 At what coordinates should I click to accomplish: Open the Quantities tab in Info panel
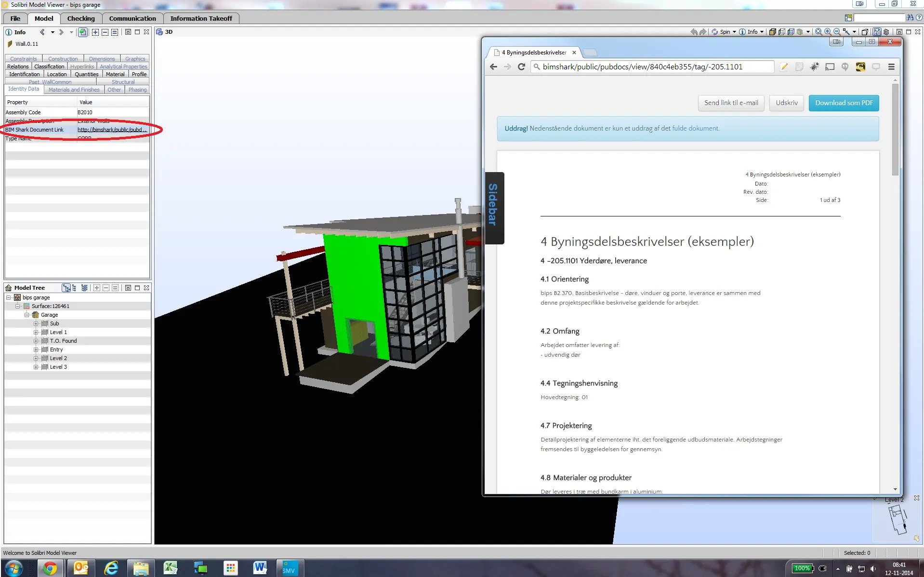[86, 74]
